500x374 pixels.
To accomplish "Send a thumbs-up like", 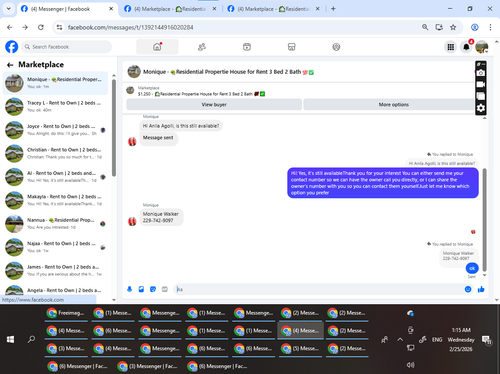I will (481, 289).
